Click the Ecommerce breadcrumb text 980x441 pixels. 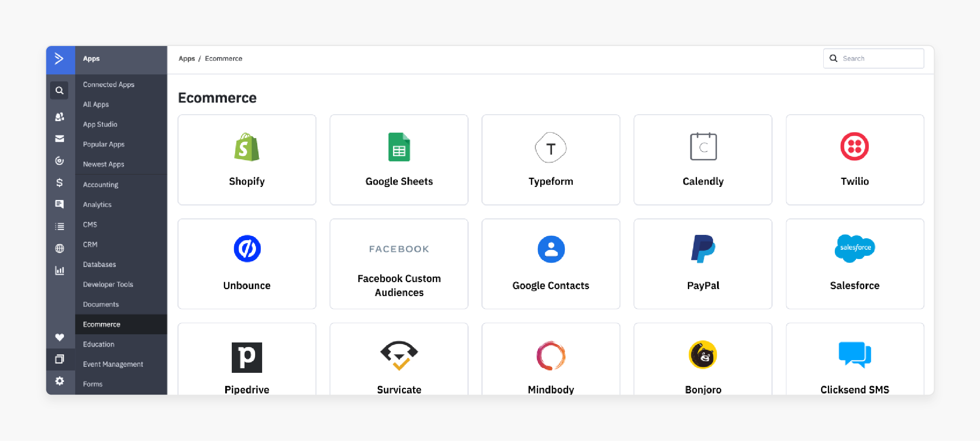tap(224, 59)
